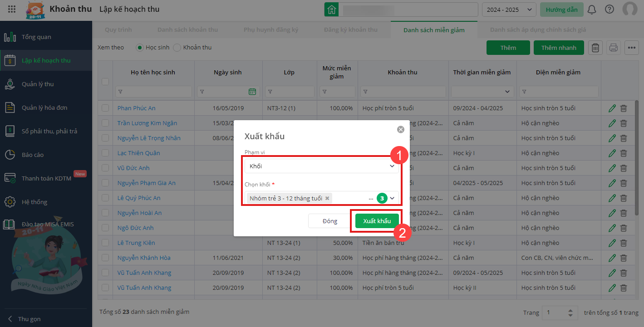
Task: Open the date picker calendar in Ngày sinh filter
Action: [252, 92]
